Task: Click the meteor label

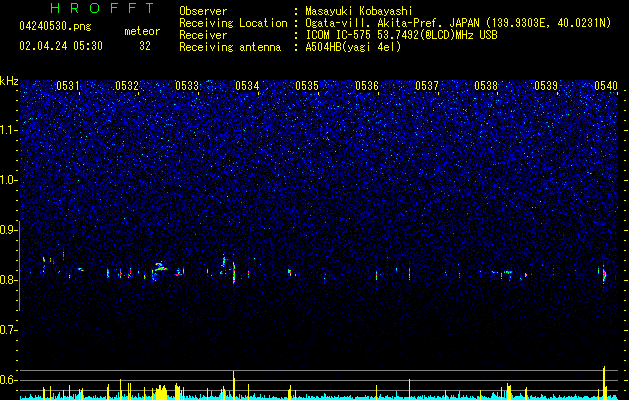Action: pos(142,31)
